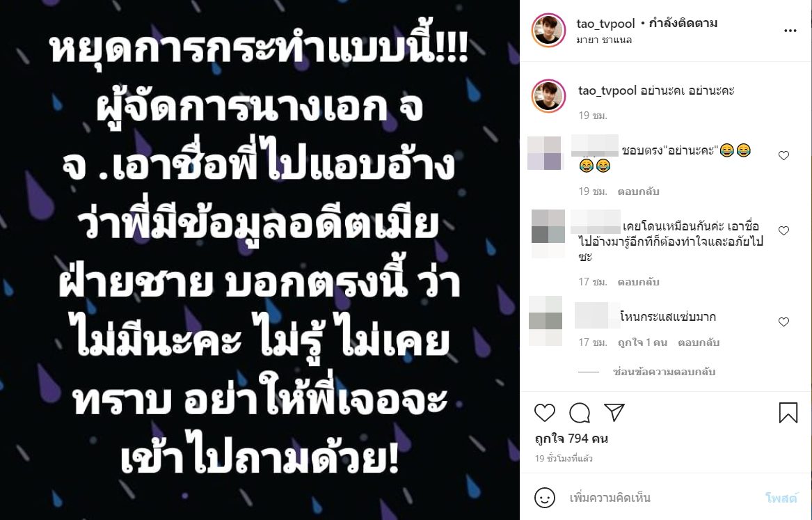Like the comment "ชอบตรง อย่านะคะ"

pos(784,155)
